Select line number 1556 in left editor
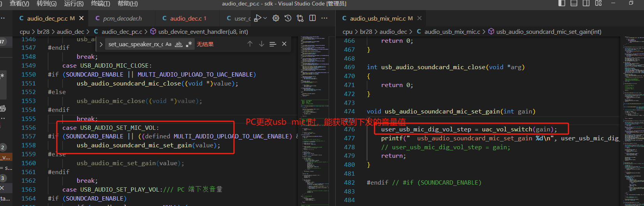644x206 pixels. [x=28, y=127]
